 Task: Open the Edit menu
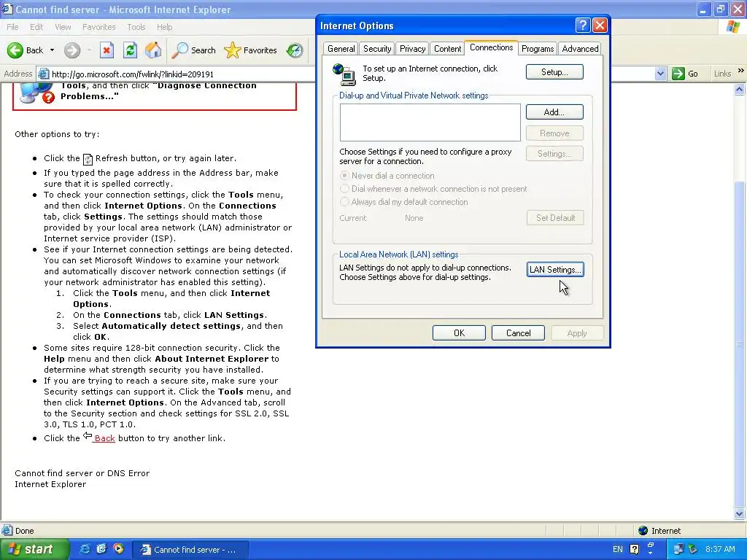point(36,27)
